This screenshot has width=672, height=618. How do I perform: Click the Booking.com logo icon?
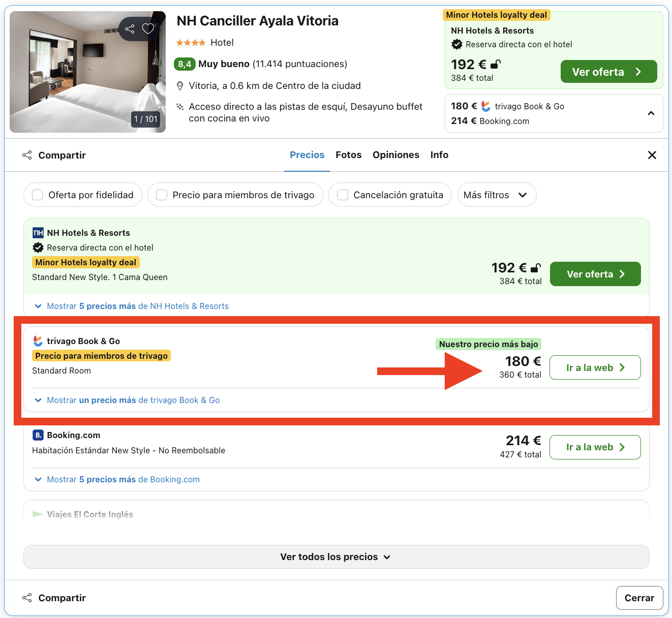[x=38, y=435]
